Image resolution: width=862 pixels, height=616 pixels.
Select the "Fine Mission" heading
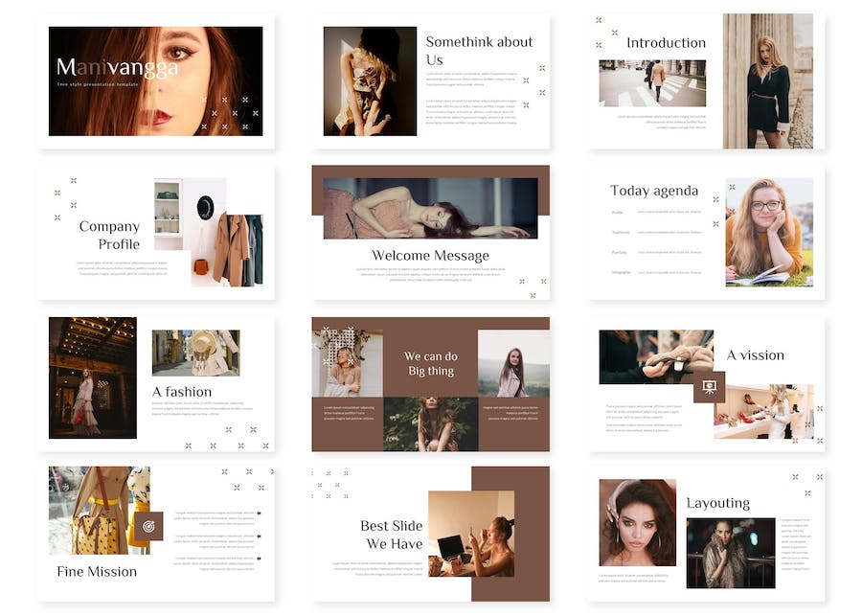click(x=97, y=571)
